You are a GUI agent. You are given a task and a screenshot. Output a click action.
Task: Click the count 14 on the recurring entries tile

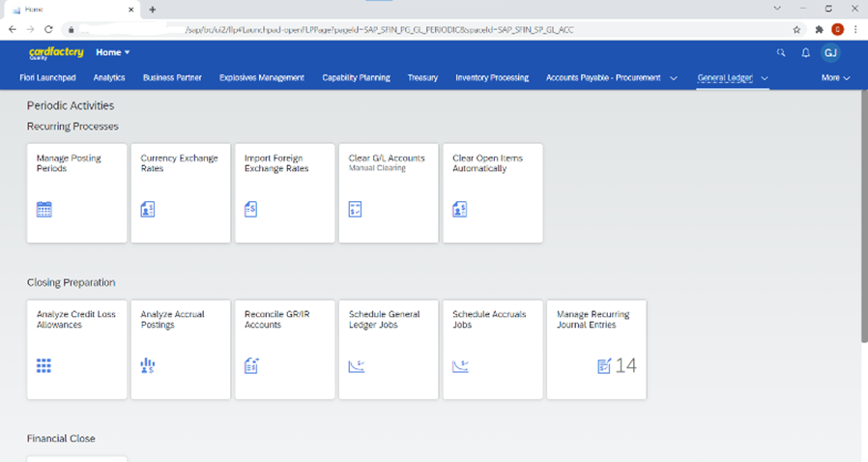point(626,365)
